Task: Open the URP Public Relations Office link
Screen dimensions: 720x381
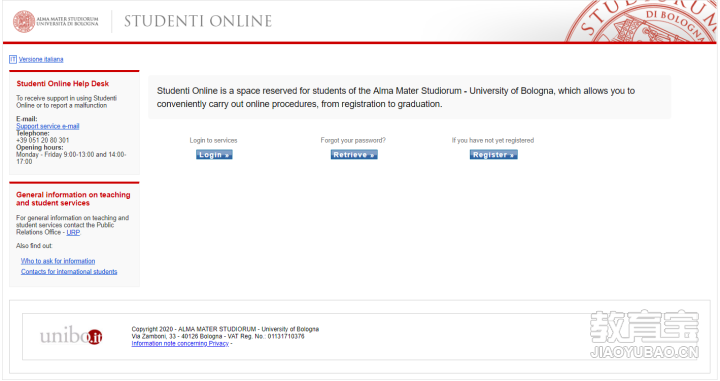Action: click(73, 233)
